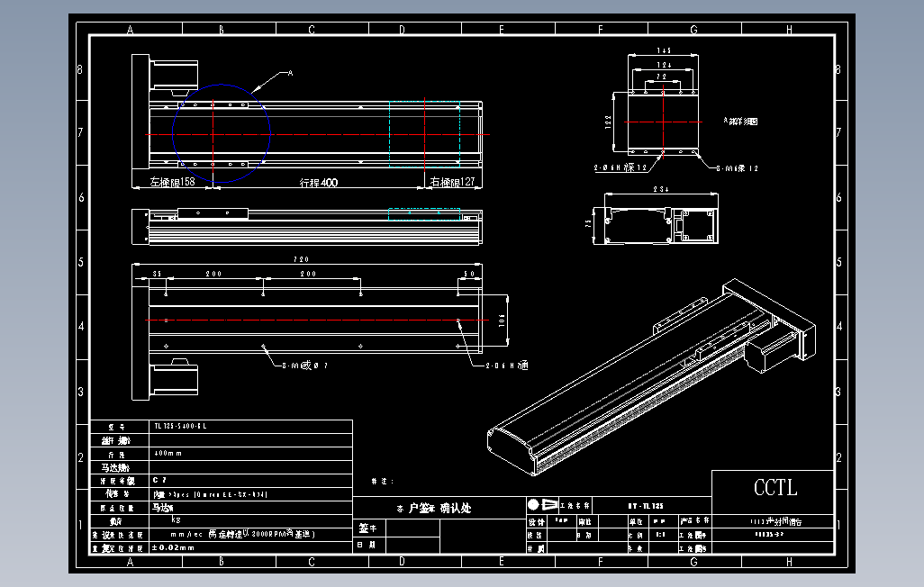Click the 122 vertical dimension in detail view

608,122
